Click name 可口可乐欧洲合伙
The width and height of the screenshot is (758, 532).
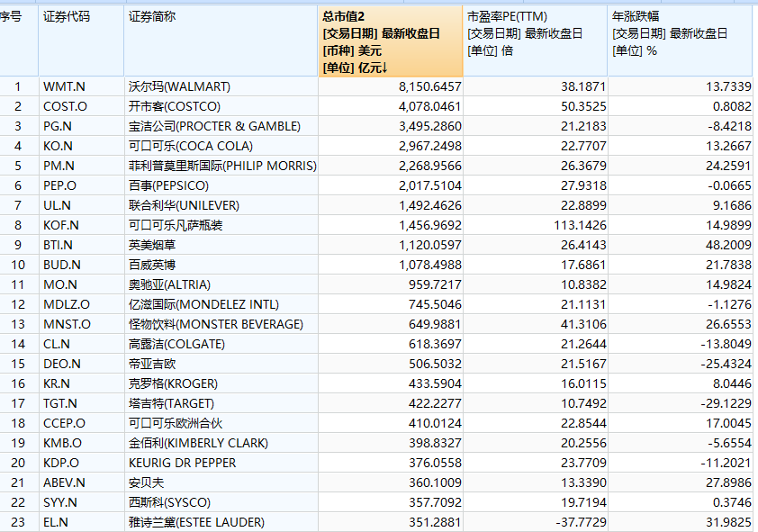click(x=176, y=424)
